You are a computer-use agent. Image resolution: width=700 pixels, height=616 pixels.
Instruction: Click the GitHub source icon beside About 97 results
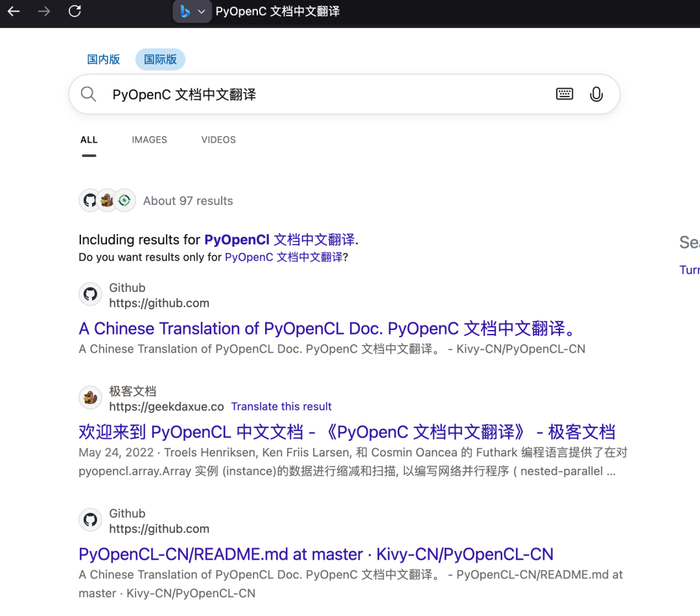[89, 200]
